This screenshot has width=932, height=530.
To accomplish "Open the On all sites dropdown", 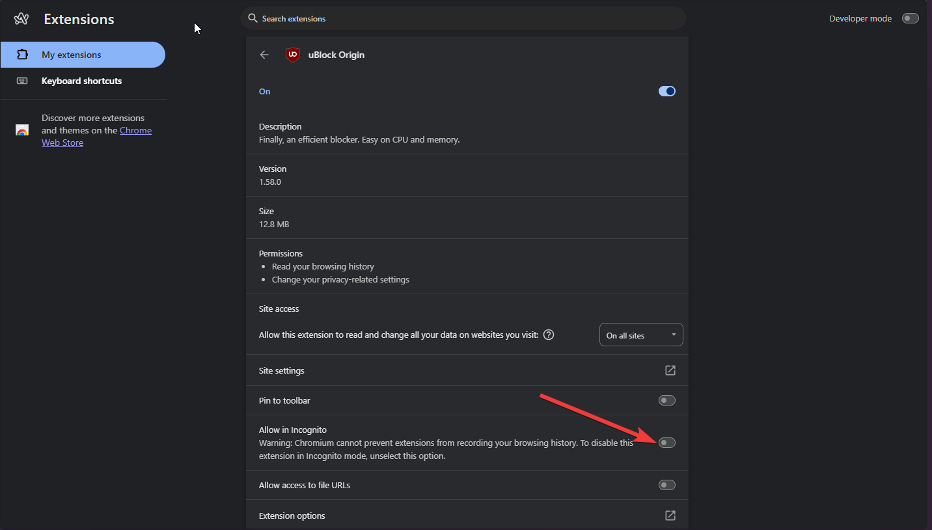I will (x=641, y=335).
